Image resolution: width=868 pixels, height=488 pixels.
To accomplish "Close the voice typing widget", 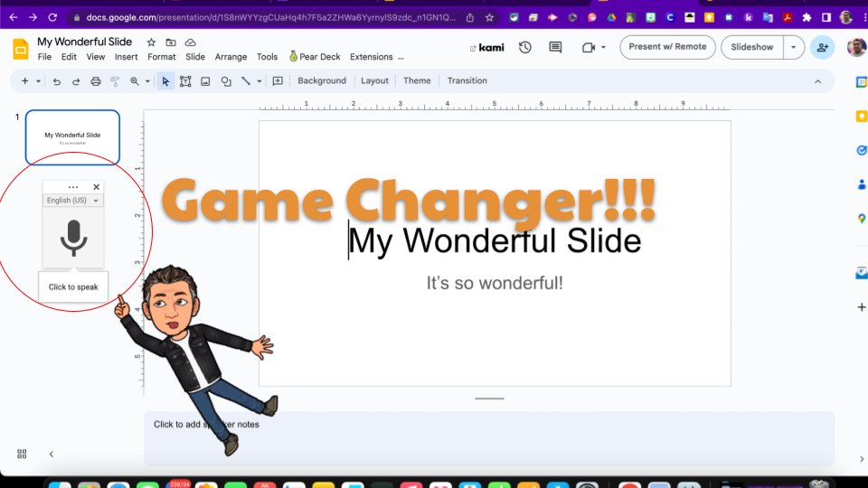I will (x=97, y=187).
